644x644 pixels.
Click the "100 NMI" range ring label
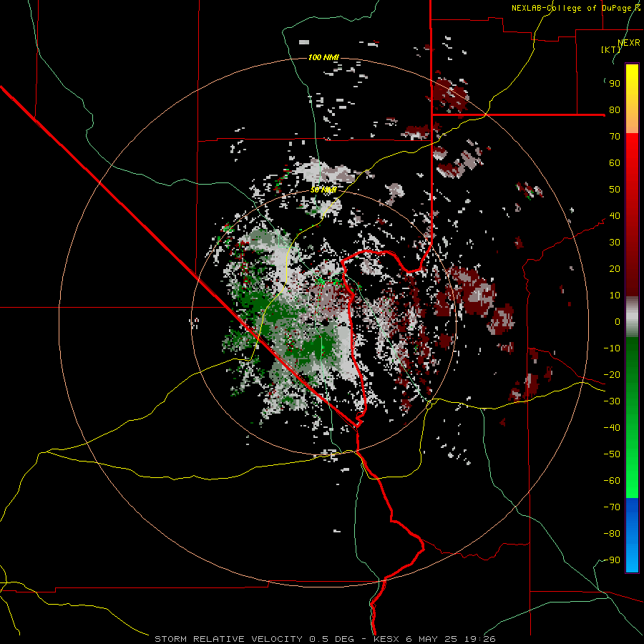click(x=323, y=57)
